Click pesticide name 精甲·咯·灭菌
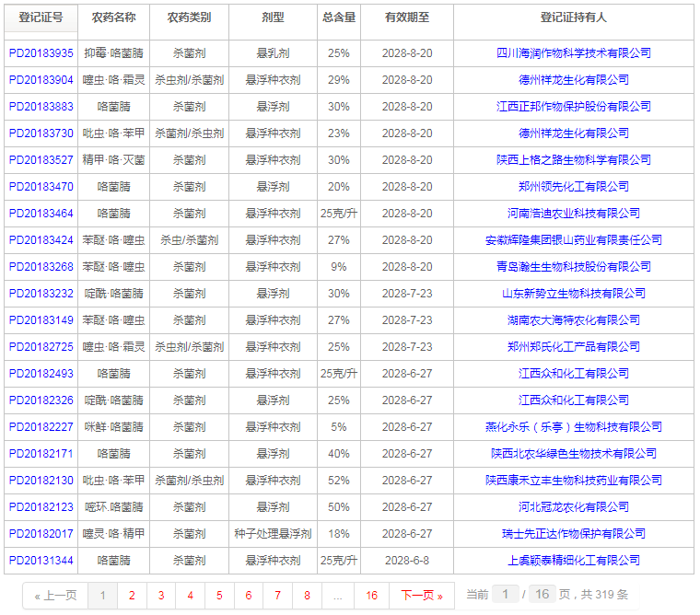Image resolution: width=700 pixels, height=615 pixels. pyautogui.click(x=114, y=160)
